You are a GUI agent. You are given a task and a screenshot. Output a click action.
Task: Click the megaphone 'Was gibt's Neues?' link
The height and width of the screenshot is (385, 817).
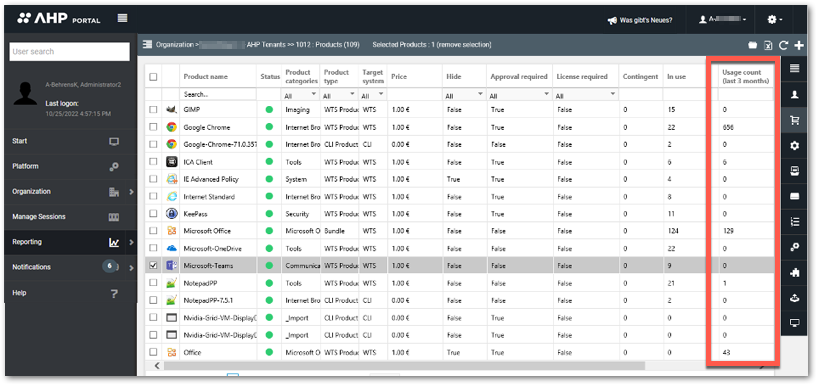click(x=639, y=20)
